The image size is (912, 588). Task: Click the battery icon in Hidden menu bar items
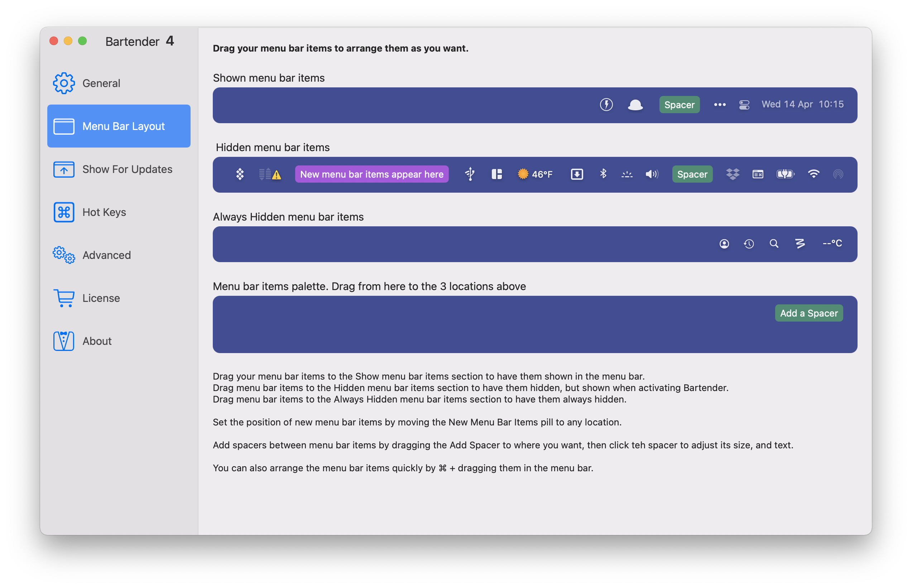(785, 174)
